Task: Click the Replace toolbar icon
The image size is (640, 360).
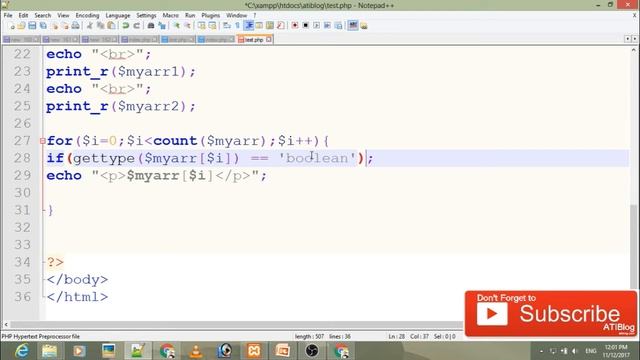Action: point(162,26)
